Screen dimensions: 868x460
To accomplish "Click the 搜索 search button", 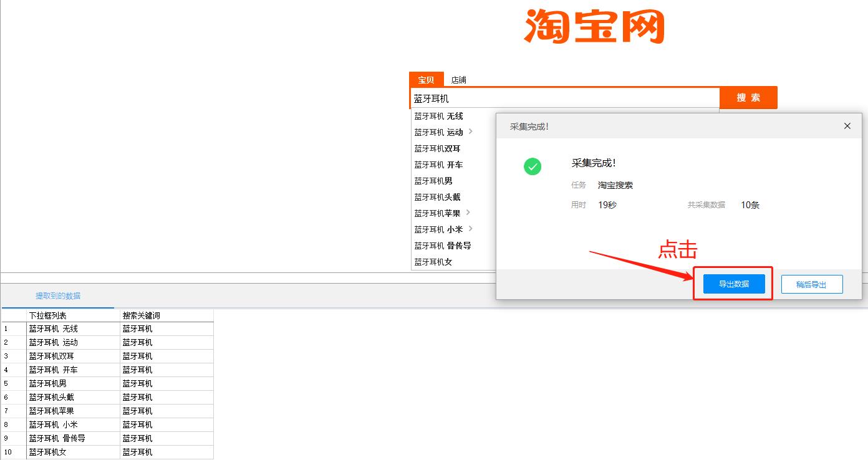I will (x=748, y=97).
